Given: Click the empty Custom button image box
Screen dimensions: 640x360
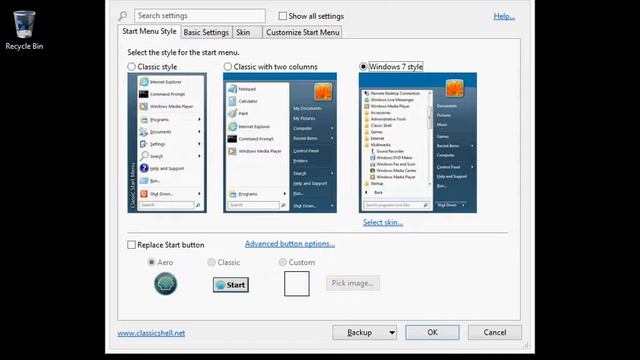Looking at the screenshot, I should tap(297, 284).
